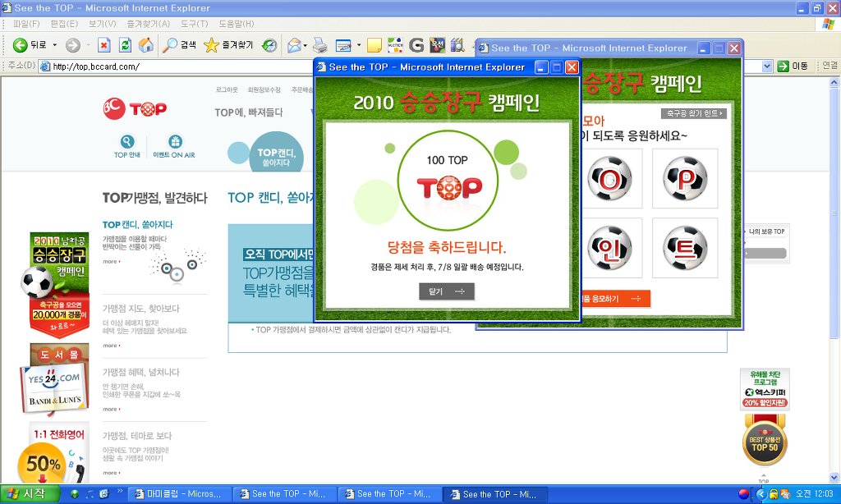Open the 즐겨찾기 favorites star in the toolbar
The height and width of the screenshot is (504, 841).
(x=228, y=45)
